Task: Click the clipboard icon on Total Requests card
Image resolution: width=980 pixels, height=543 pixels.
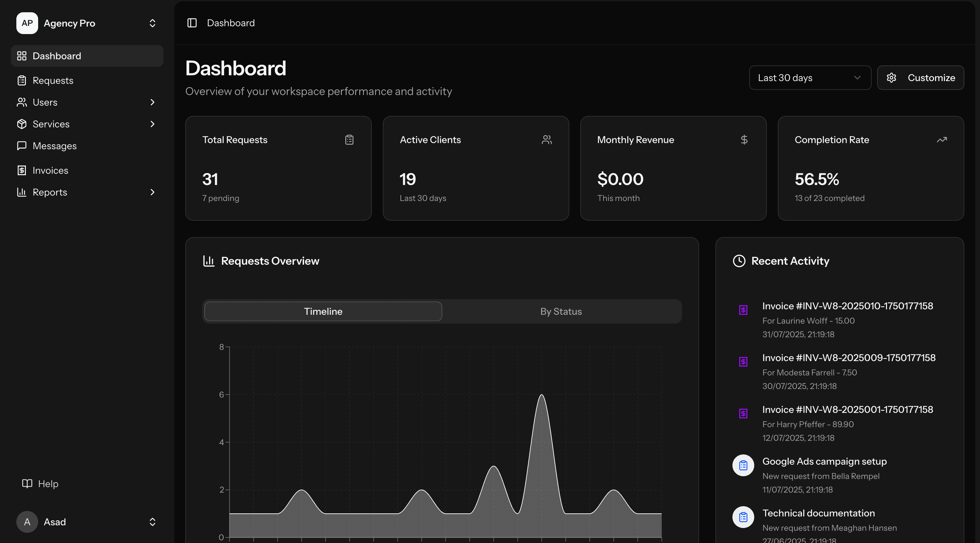Action: coord(350,140)
